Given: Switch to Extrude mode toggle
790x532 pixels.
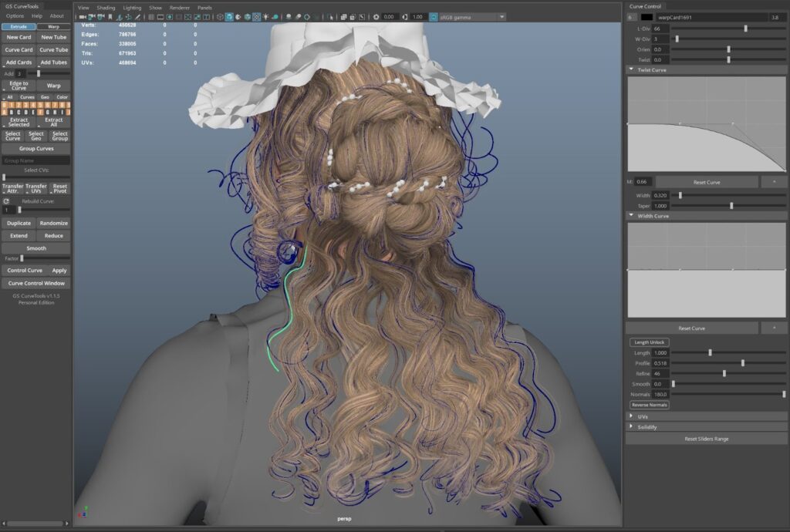Looking at the screenshot, I should (19, 26).
